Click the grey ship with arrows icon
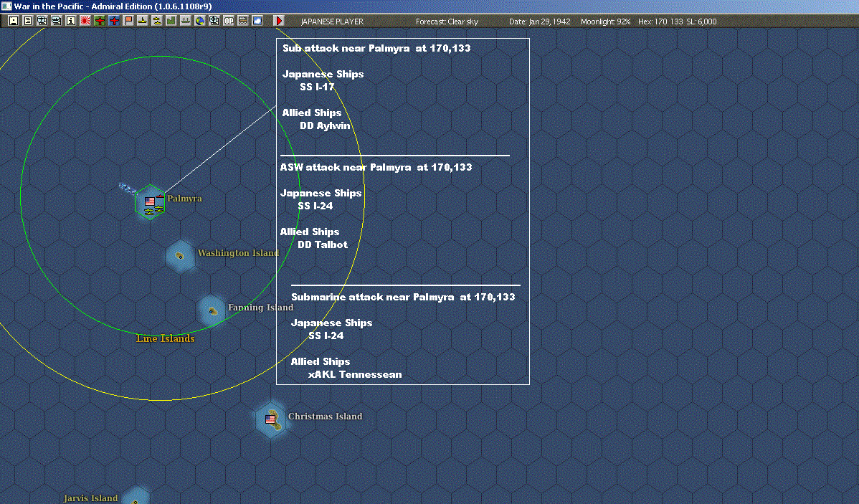 click(185, 21)
